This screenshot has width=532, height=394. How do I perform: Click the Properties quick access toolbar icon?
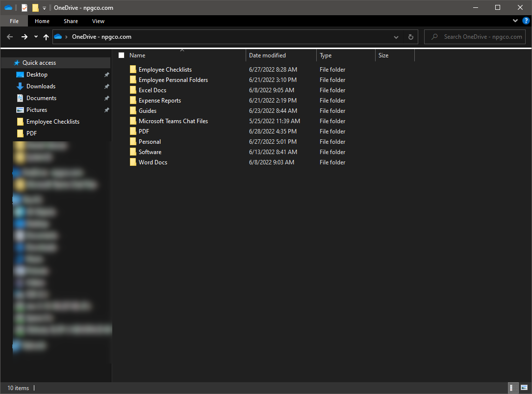point(25,7)
